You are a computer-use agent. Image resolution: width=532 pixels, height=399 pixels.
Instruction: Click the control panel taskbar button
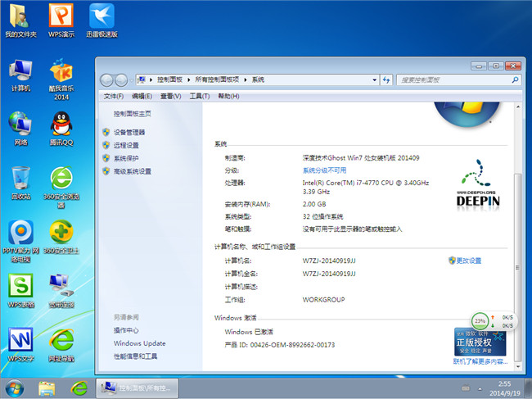[137, 388]
